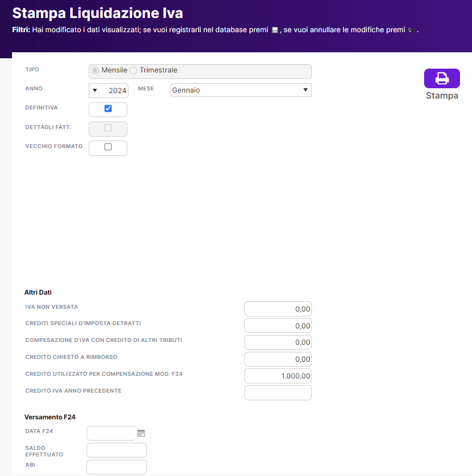
Task: Select the Mensile radio button
Action: [x=95, y=70]
